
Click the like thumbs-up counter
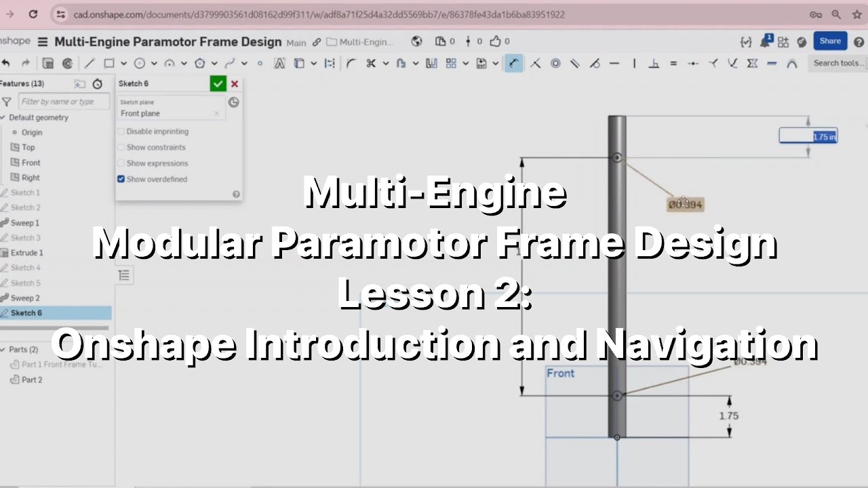pyautogui.click(x=500, y=41)
